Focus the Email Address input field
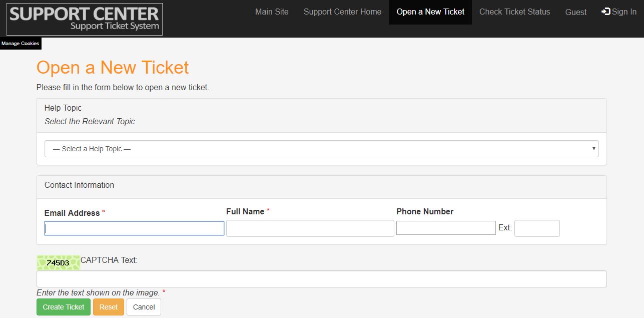 coord(134,229)
